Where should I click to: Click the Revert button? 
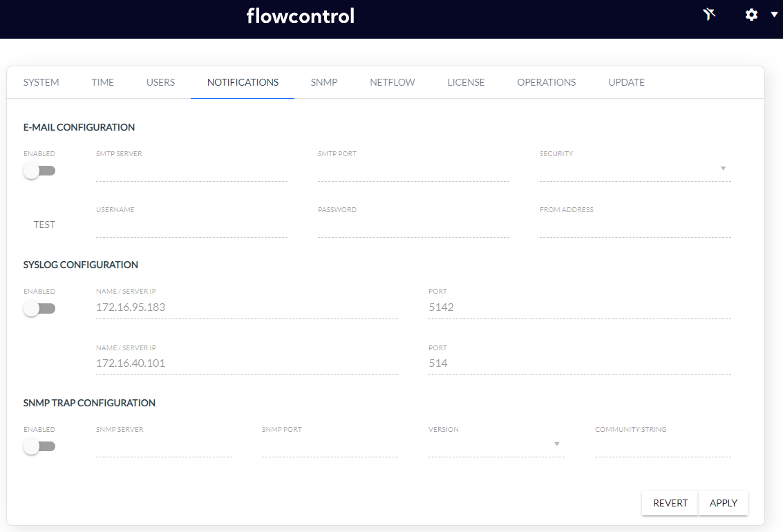(x=670, y=503)
